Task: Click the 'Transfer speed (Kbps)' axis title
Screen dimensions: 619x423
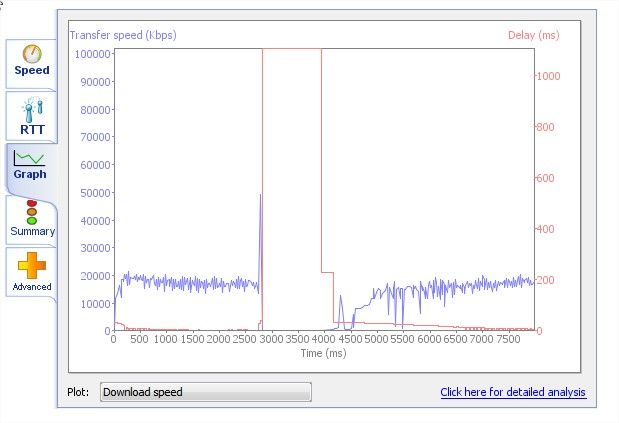Action: tap(123, 35)
